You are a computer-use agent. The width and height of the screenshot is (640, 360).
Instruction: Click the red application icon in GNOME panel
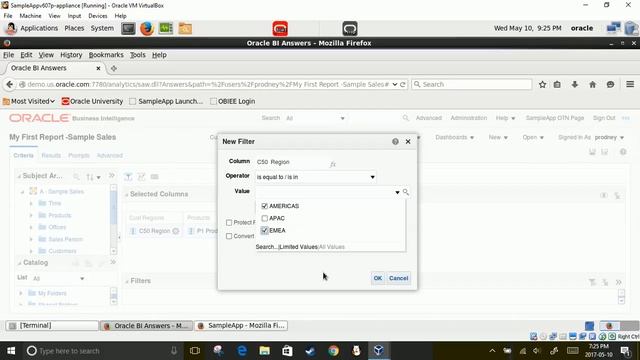[x=280, y=29]
